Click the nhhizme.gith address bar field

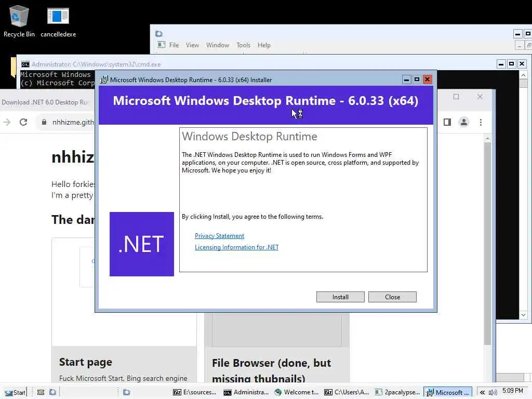click(x=73, y=122)
